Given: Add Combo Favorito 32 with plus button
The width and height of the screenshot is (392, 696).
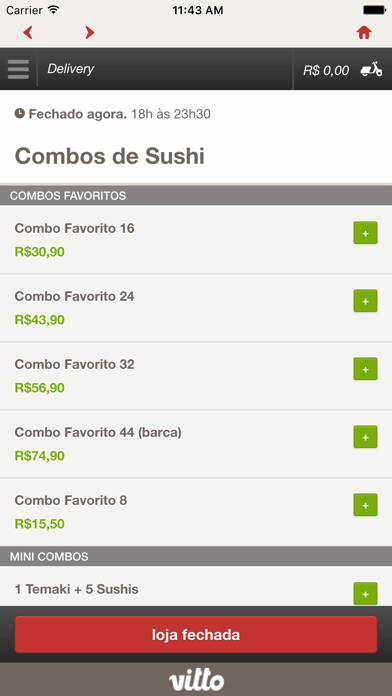Looking at the screenshot, I should point(365,369).
